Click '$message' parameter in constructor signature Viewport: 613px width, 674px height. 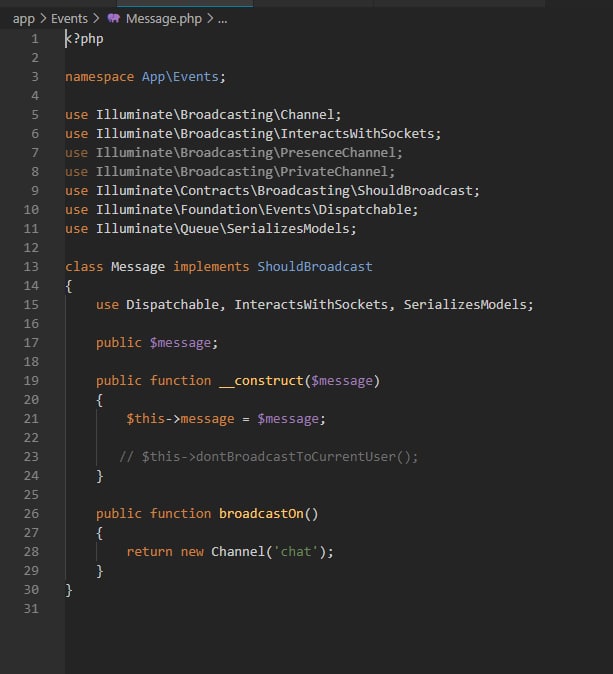point(342,381)
